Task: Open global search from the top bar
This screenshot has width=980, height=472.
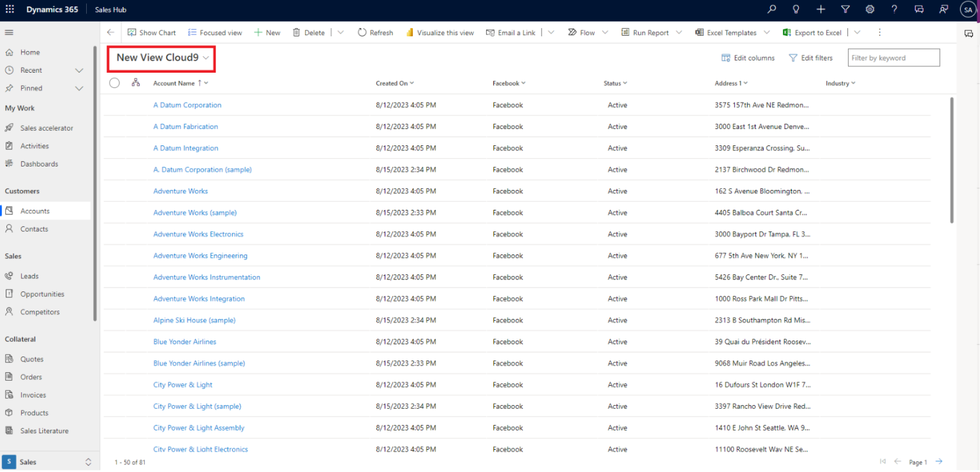Action: click(771, 9)
